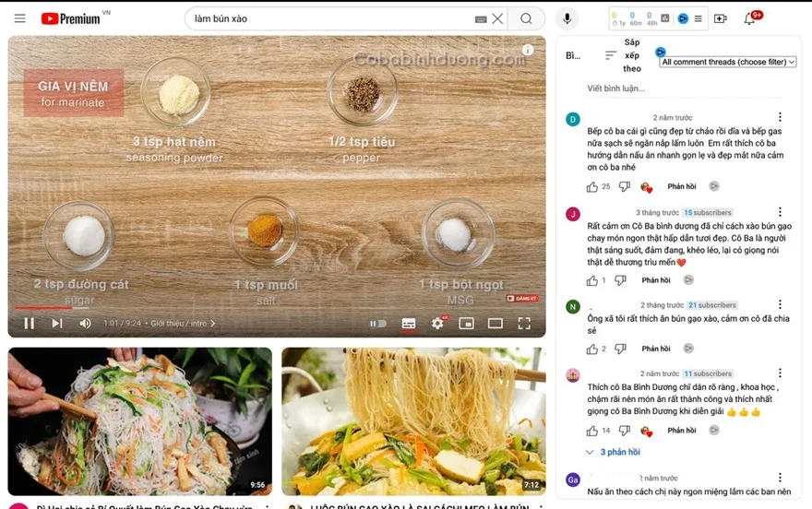Click the 'Viết bình luận...' comment field
This screenshot has height=509, width=812.
point(684,89)
